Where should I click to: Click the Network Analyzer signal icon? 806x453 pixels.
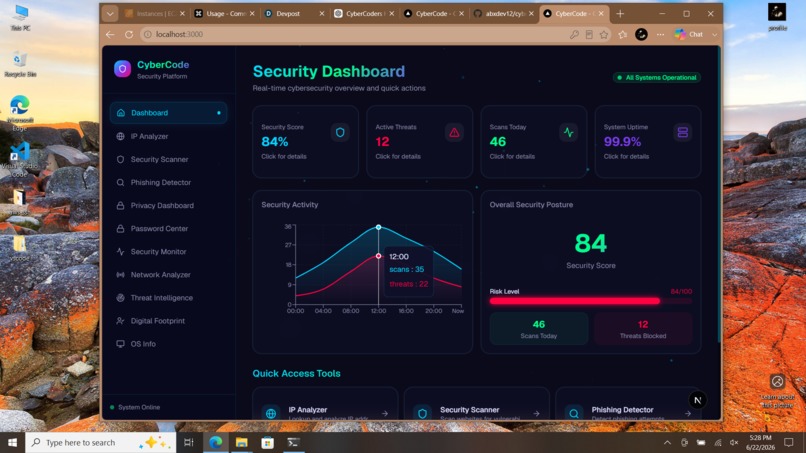(x=120, y=275)
